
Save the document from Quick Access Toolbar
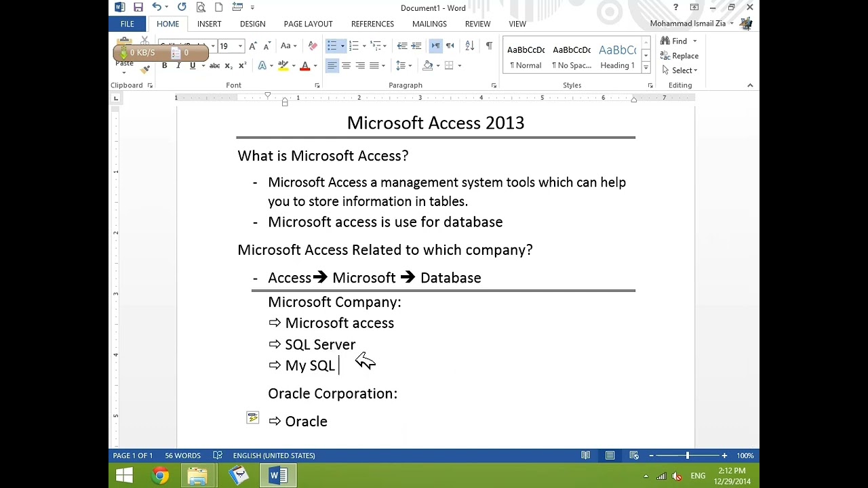(x=138, y=7)
